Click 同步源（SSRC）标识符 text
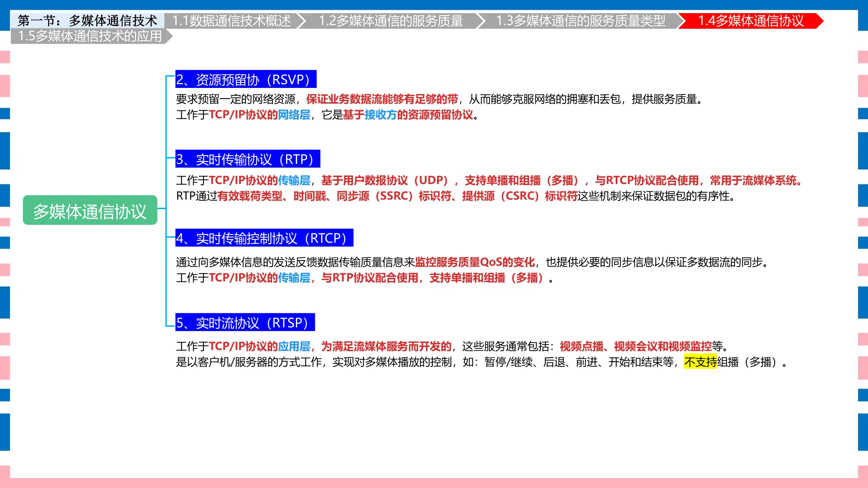 (394, 196)
